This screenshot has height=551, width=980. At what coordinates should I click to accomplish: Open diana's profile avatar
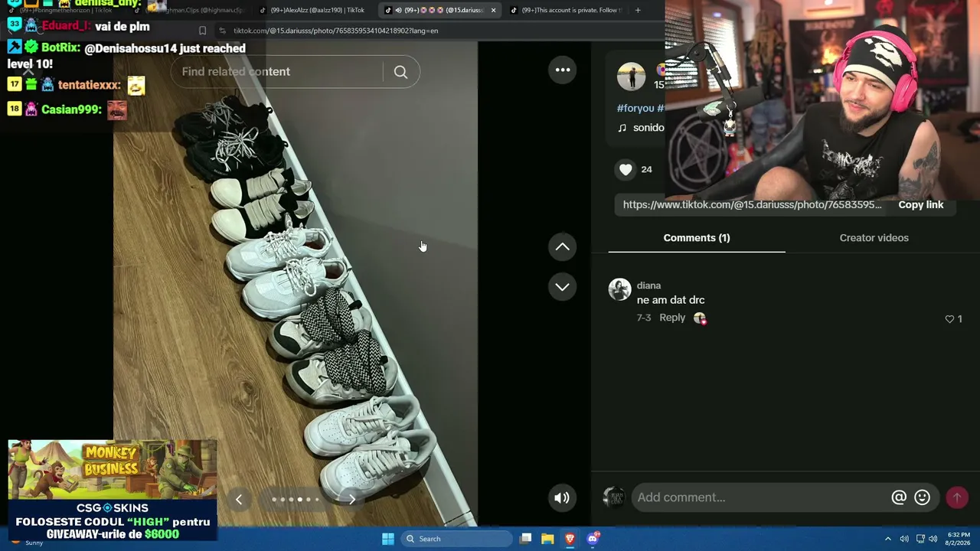(619, 289)
